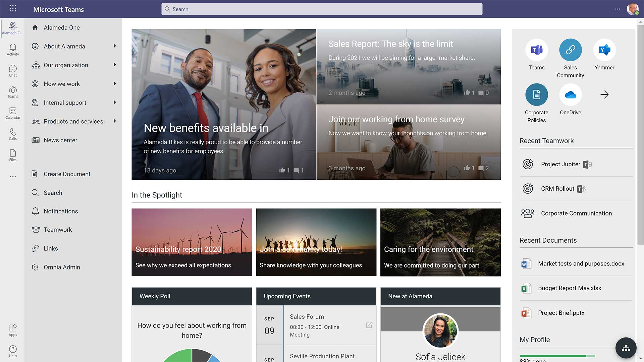Click the Teams badge next to Project Jupiter

(587, 164)
